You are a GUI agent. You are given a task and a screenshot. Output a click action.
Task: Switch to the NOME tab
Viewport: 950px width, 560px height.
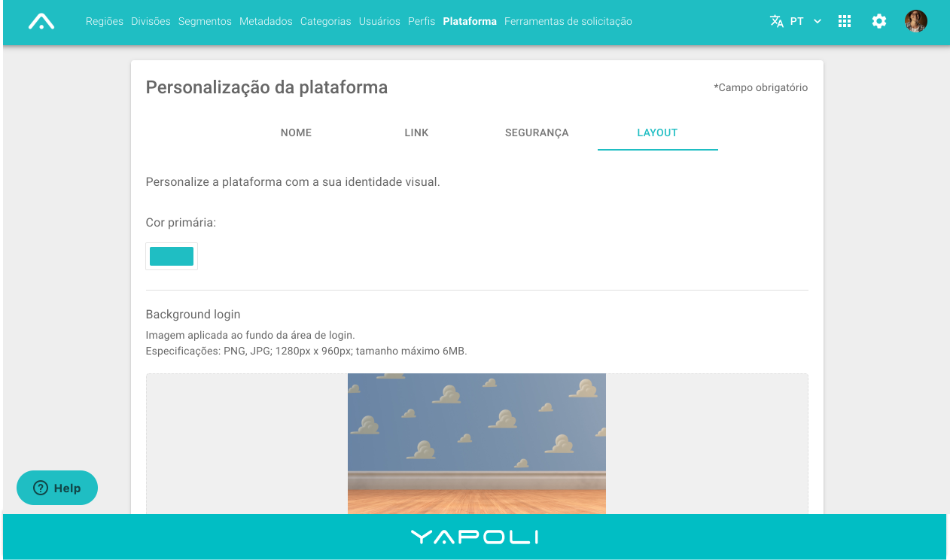(296, 132)
